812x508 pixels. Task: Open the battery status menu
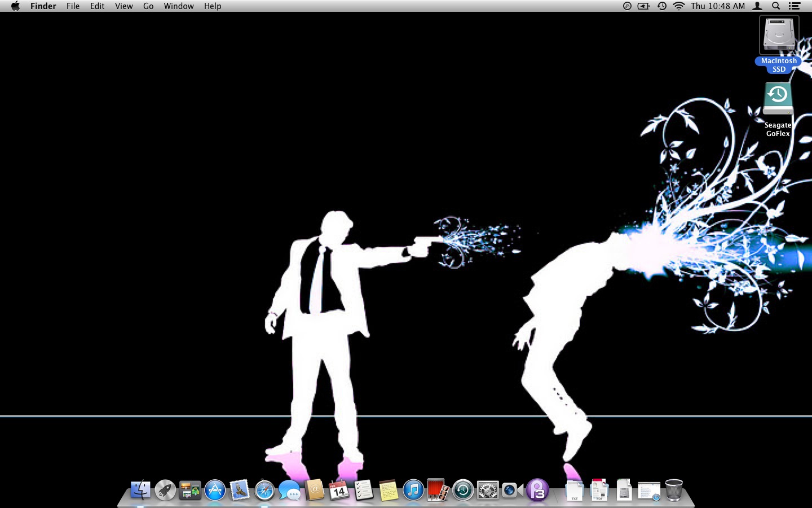[x=643, y=6]
